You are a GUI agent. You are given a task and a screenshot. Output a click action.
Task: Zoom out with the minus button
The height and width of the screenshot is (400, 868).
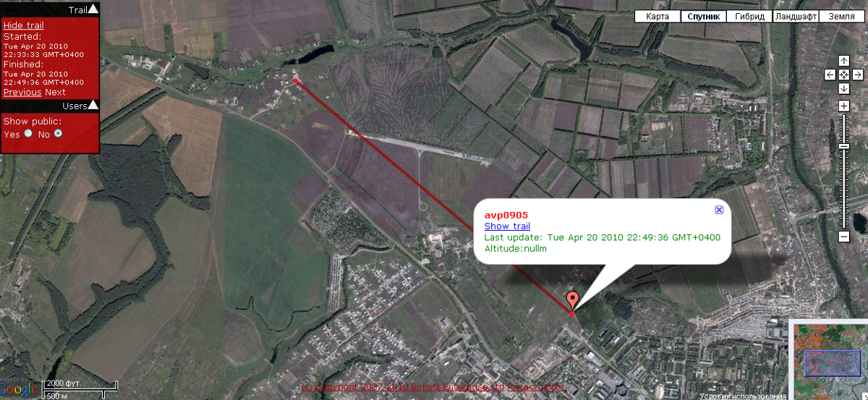tap(843, 237)
